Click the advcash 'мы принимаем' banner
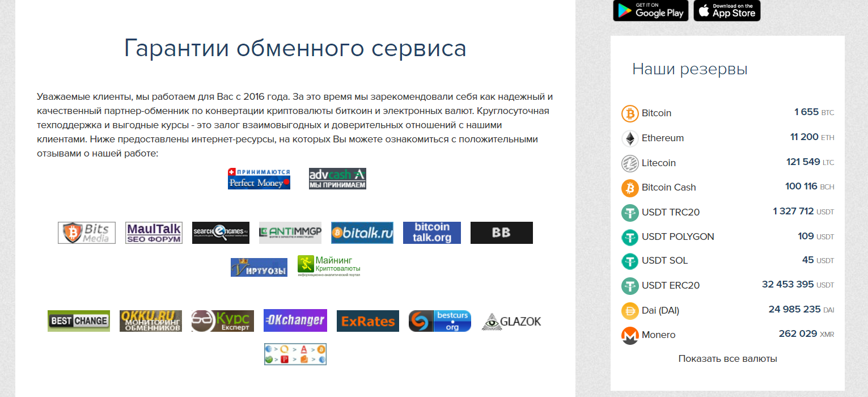Viewport: 868px width, 397px height. tap(337, 179)
